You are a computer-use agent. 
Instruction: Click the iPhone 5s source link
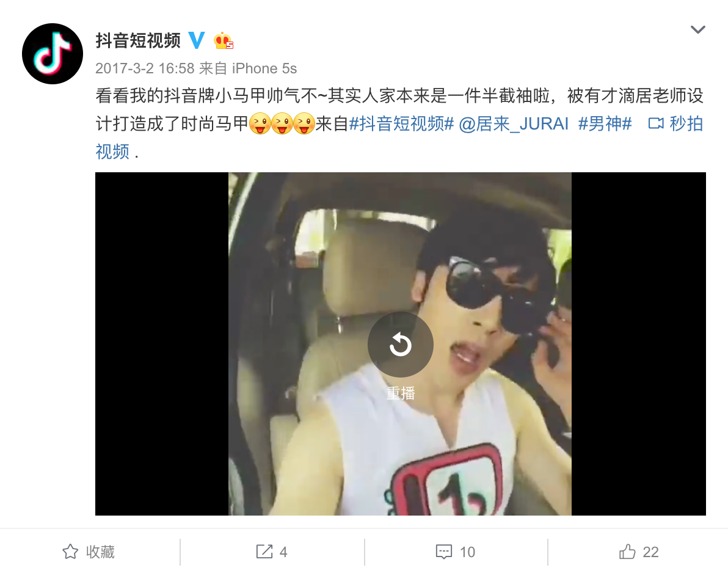264,68
